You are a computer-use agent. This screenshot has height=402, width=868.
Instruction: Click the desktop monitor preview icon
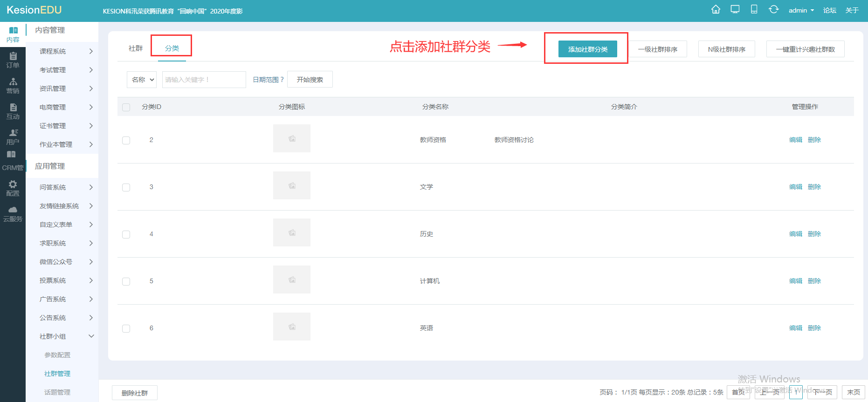735,10
